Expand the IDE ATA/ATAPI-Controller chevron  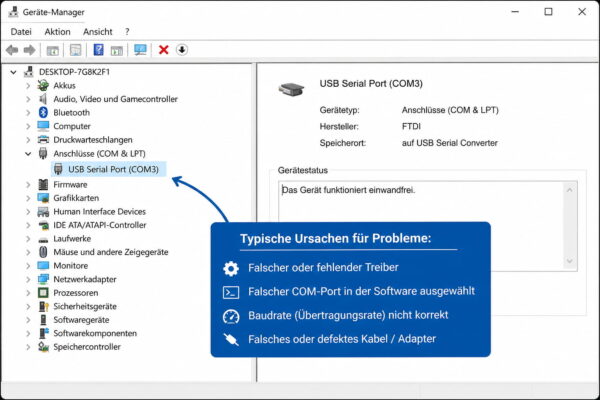[x=28, y=225]
